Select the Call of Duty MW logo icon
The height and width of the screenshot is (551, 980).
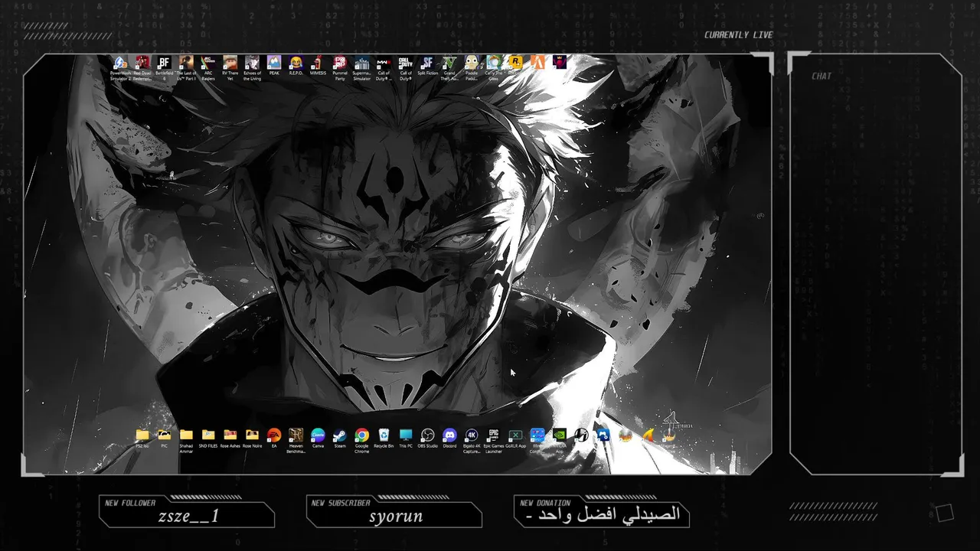[384, 67]
